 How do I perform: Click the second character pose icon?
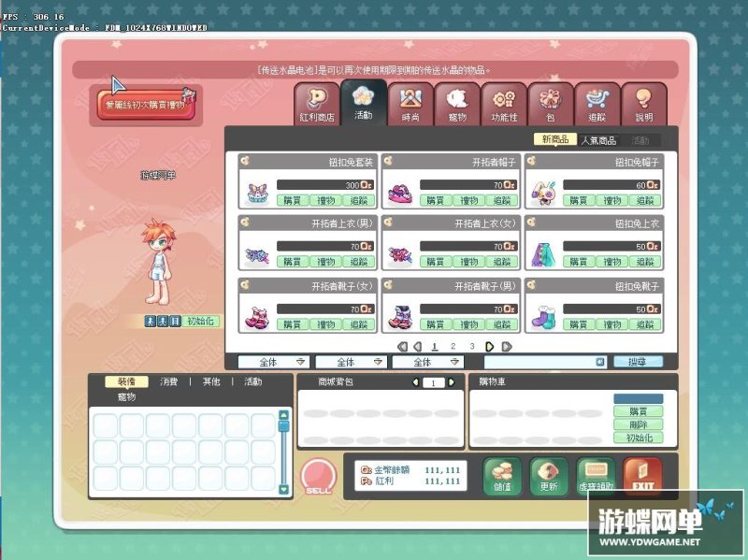(163, 321)
